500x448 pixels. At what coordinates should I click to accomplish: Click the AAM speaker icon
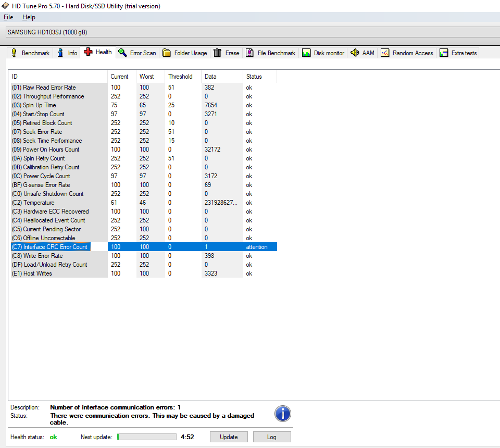coord(355,53)
